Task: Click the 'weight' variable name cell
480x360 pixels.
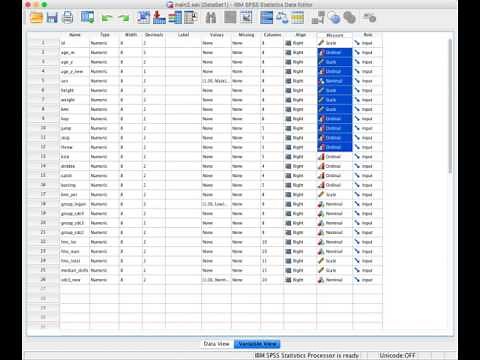Action: [x=75, y=100]
